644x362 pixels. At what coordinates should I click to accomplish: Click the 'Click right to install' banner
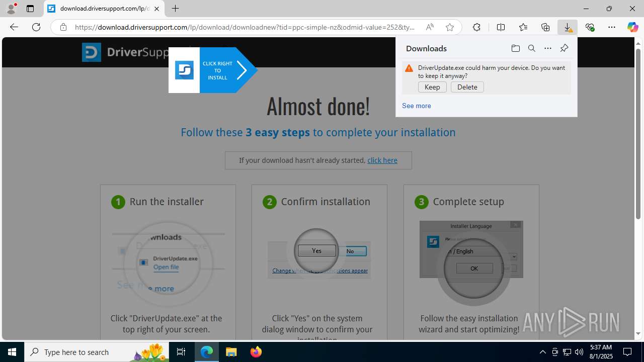(x=213, y=70)
